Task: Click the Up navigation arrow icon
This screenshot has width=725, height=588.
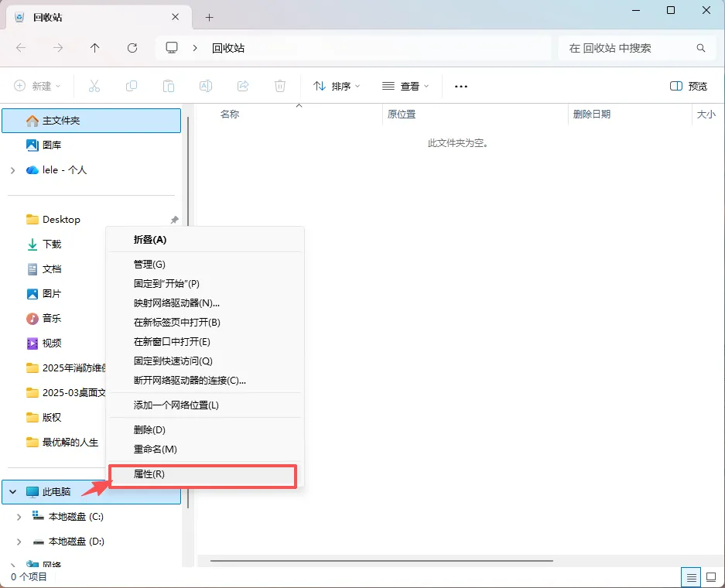Action: pyautogui.click(x=94, y=47)
